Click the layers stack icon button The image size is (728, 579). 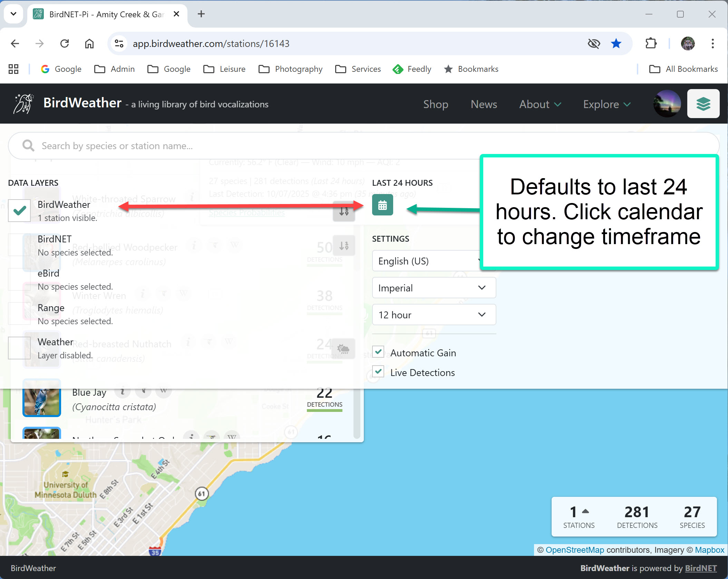(x=703, y=104)
